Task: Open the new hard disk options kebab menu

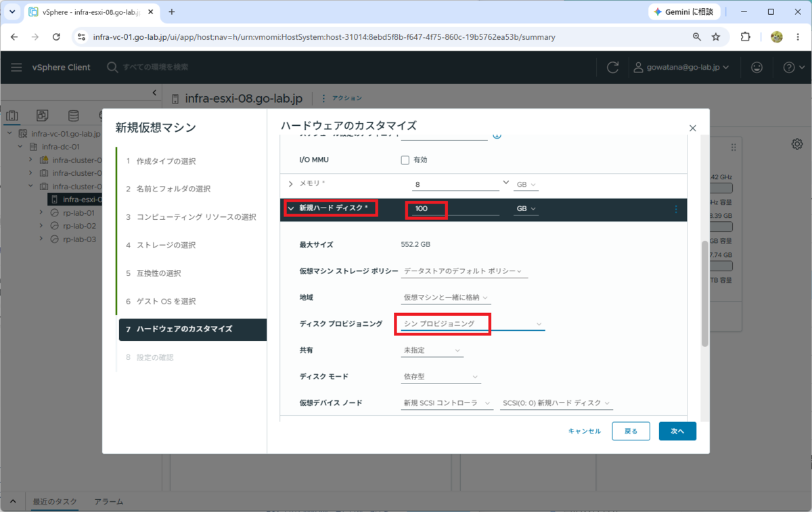Action: [675, 209]
